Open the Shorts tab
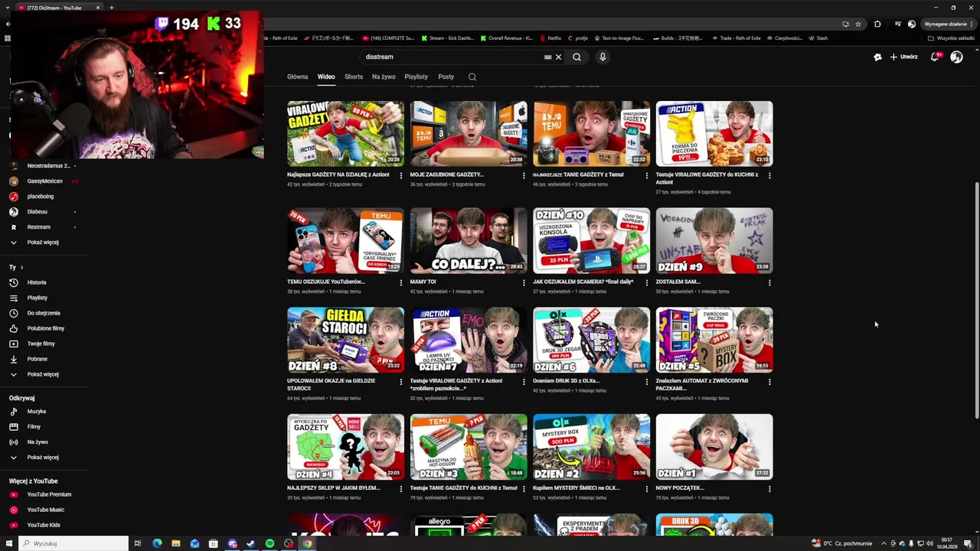980x551 pixels. click(x=354, y=77)
